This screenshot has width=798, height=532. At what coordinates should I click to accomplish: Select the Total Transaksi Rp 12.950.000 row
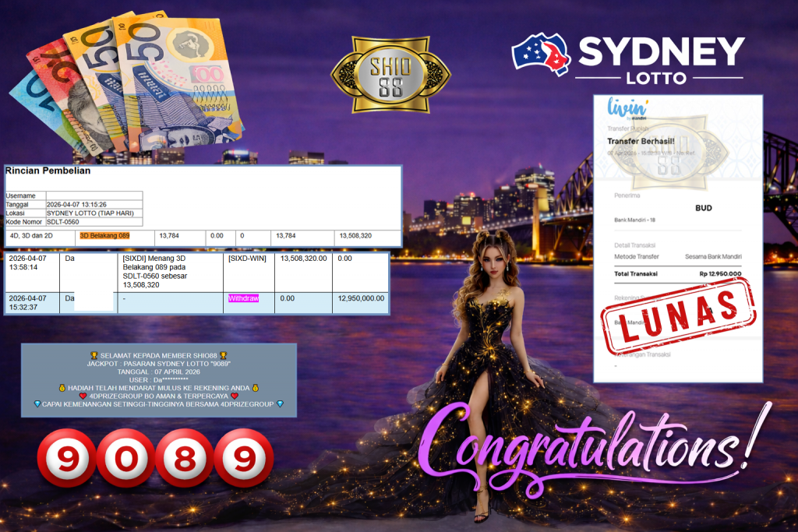click(x=678, y=273)
